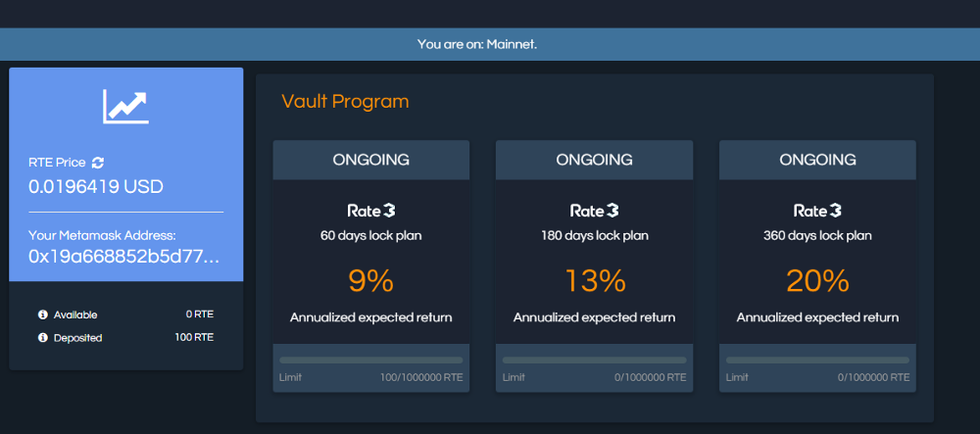980x434 pixels.
Task: Click the 9% annualized return value
Action: (x=371, y=281)
